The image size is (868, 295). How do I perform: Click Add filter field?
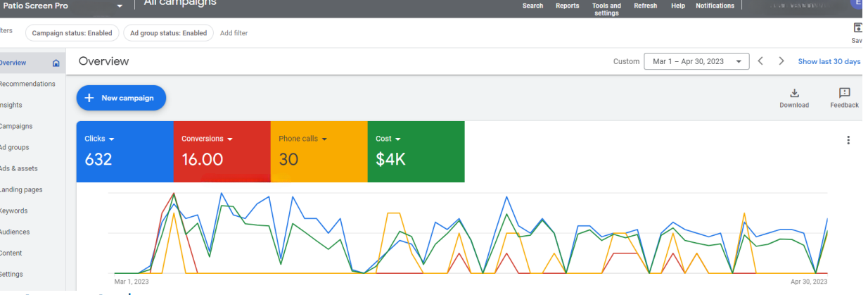point(234,33)
